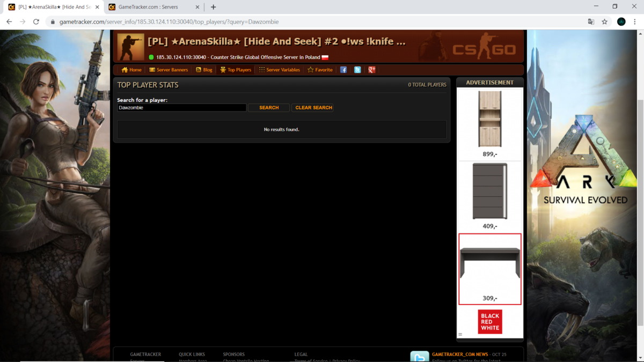
Task: Open the Top Players menu item
Action: pyautogui.click(x=236, y=70)
